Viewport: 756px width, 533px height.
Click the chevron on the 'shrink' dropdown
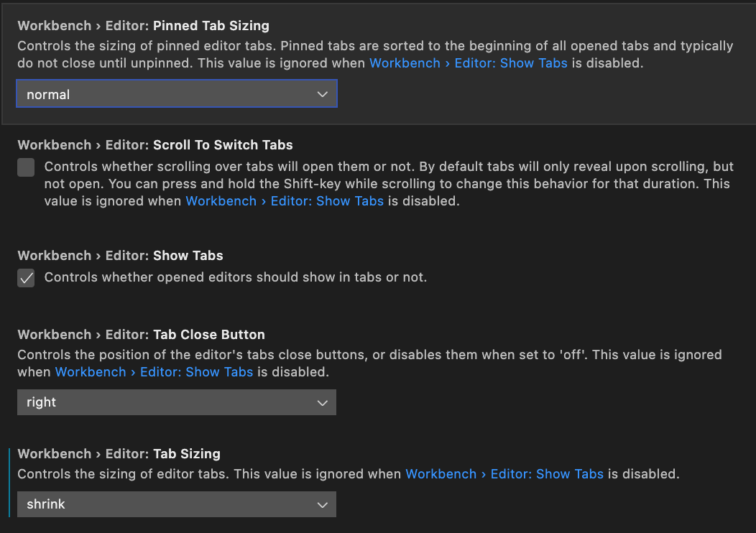click(322, 505)
